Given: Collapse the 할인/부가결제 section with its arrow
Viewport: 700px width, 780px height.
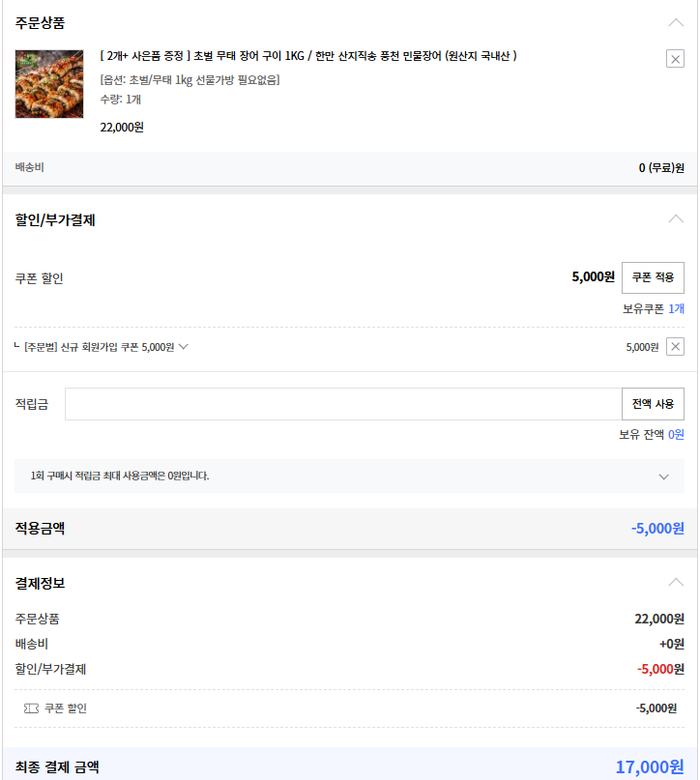Looking at the screenshot, I should click(x=676, y=219).
